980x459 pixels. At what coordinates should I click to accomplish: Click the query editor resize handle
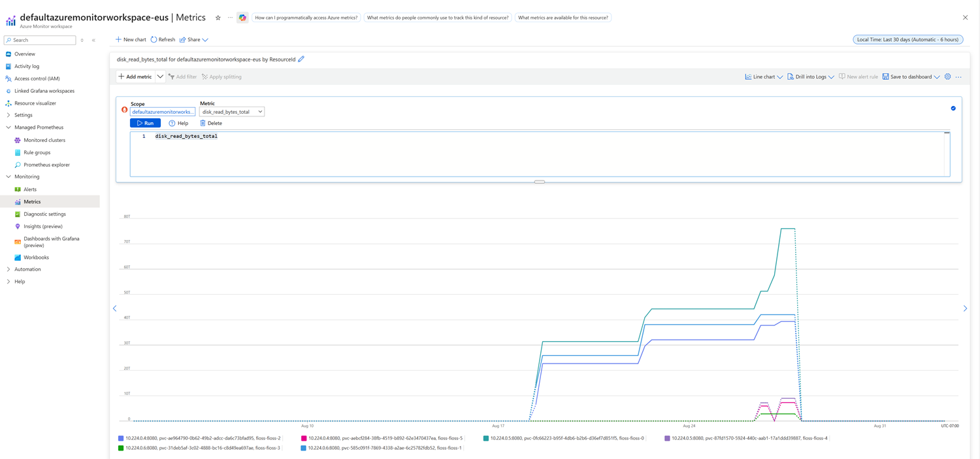[x=540, y=182]
